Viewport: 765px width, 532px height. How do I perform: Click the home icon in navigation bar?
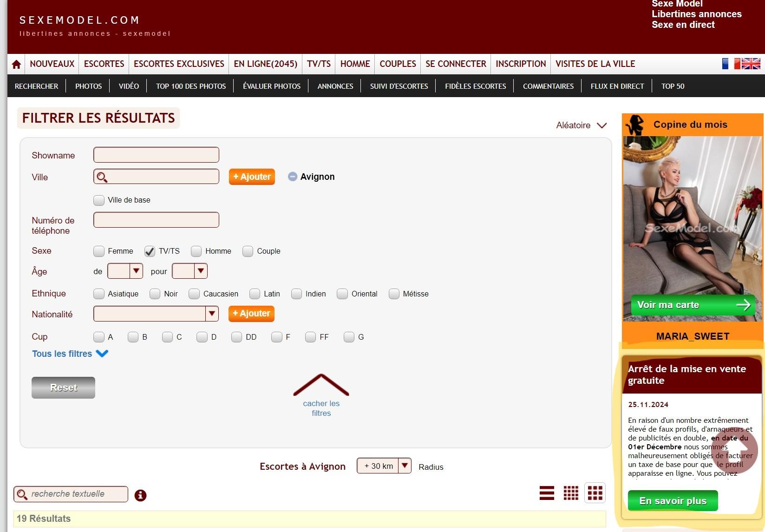(16, 65)
